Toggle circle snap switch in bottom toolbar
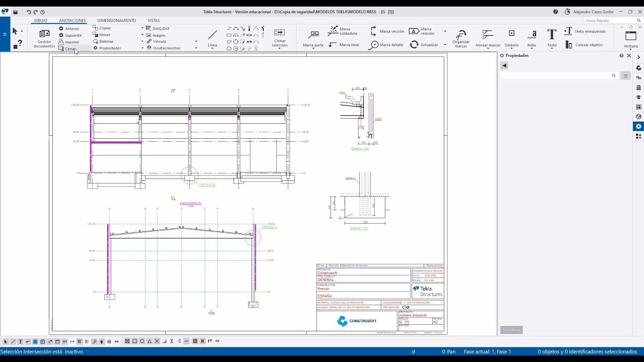Viewport: 644px width, 362px height. click(x=142, y=341)
